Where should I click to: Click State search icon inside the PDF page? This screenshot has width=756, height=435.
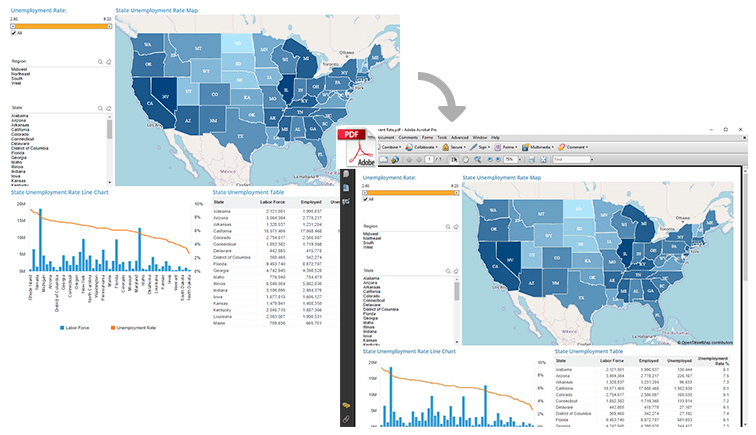(448, 271)
